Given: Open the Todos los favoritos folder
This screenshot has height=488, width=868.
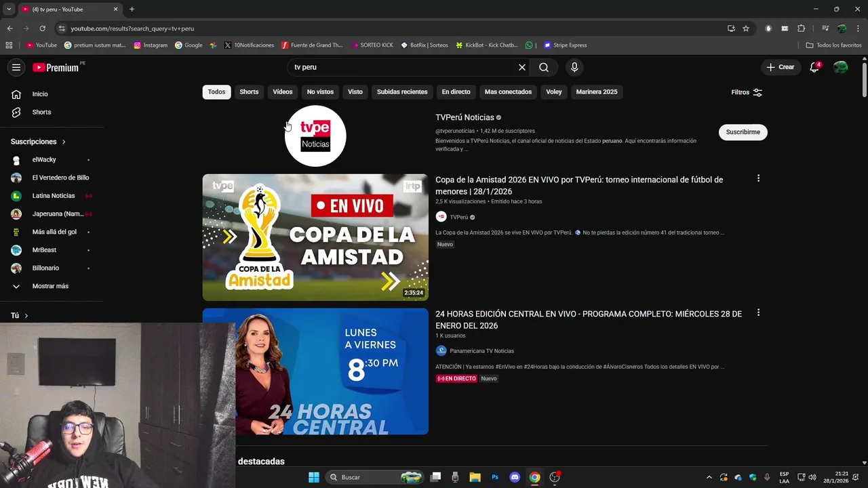Looking at the screenshot, I should 833,45.
